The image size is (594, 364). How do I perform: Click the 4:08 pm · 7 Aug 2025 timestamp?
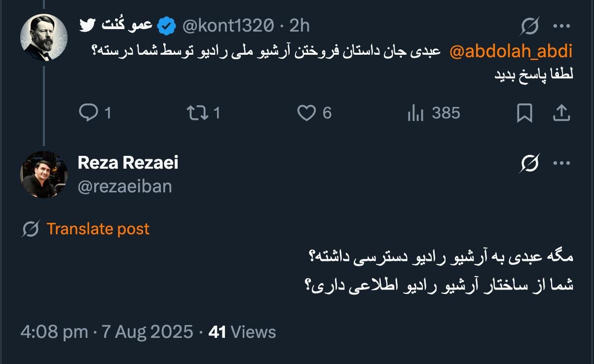click(x=107, y=332)
